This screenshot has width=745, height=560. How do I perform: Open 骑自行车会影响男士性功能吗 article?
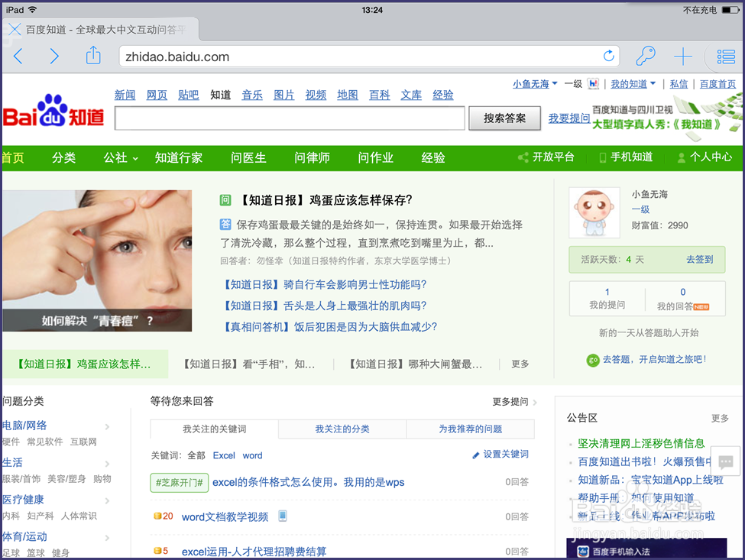coord(326,284)
